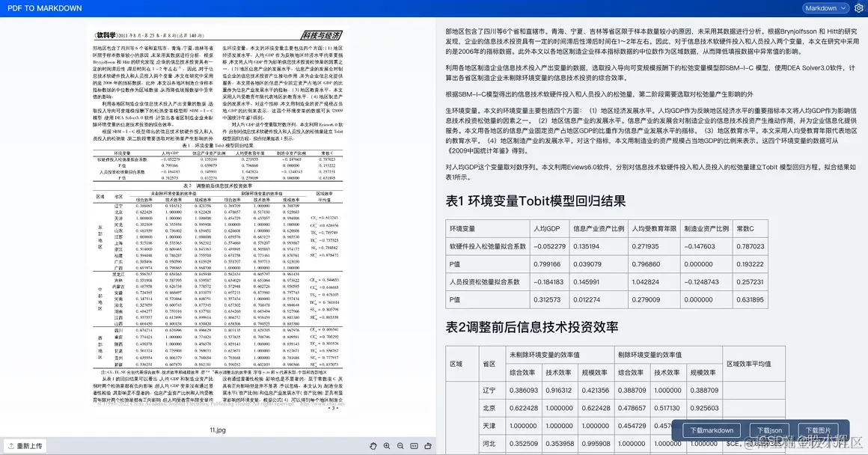Click the rotate page icon
The width and height of the screenshot is (868, 455).
[428, 445]
